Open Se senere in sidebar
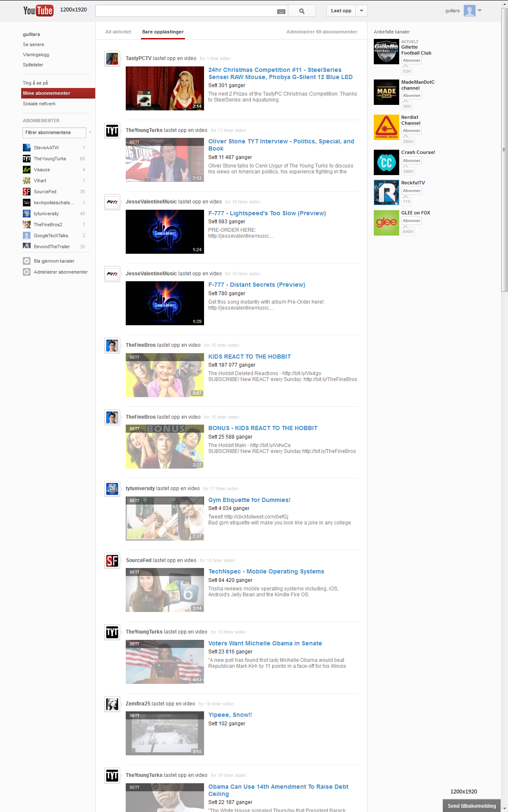508x812 pixels. tap(33, 44)
